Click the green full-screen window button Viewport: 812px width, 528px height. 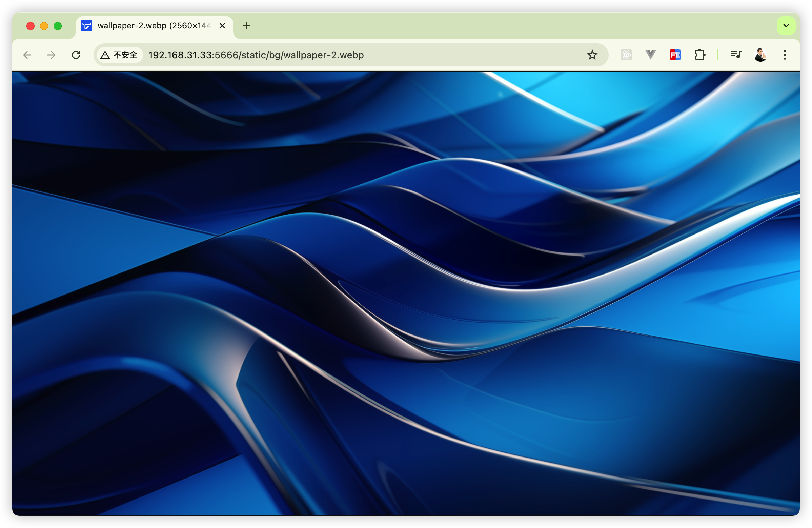pos(58,26)
